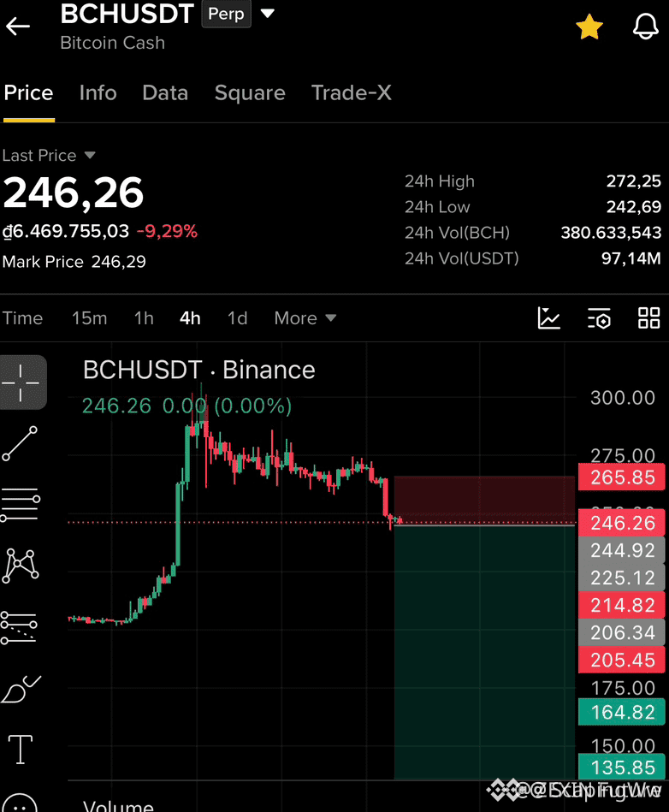Click the 214.82 red price label
669x812 pixels.
tap(622, 605)
